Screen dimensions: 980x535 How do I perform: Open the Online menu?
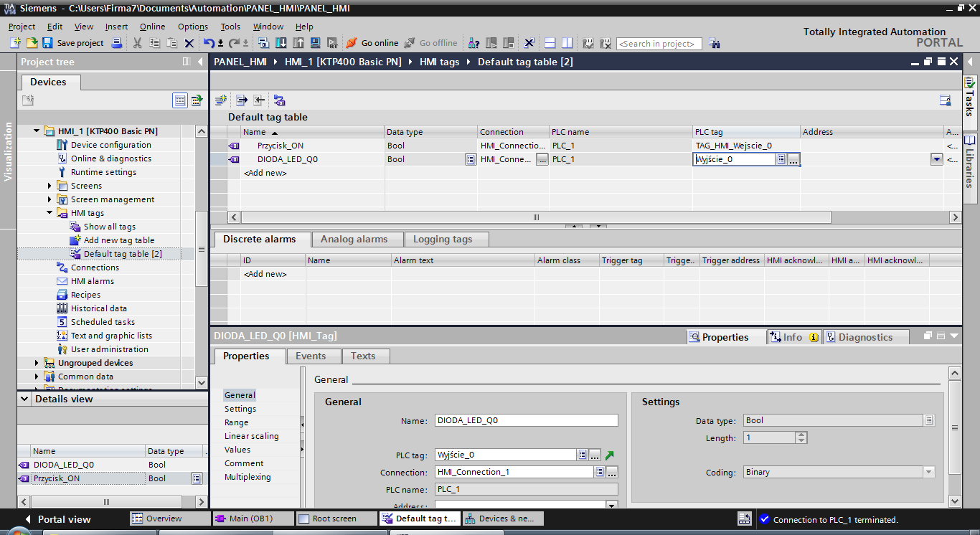tap(152, 27)
